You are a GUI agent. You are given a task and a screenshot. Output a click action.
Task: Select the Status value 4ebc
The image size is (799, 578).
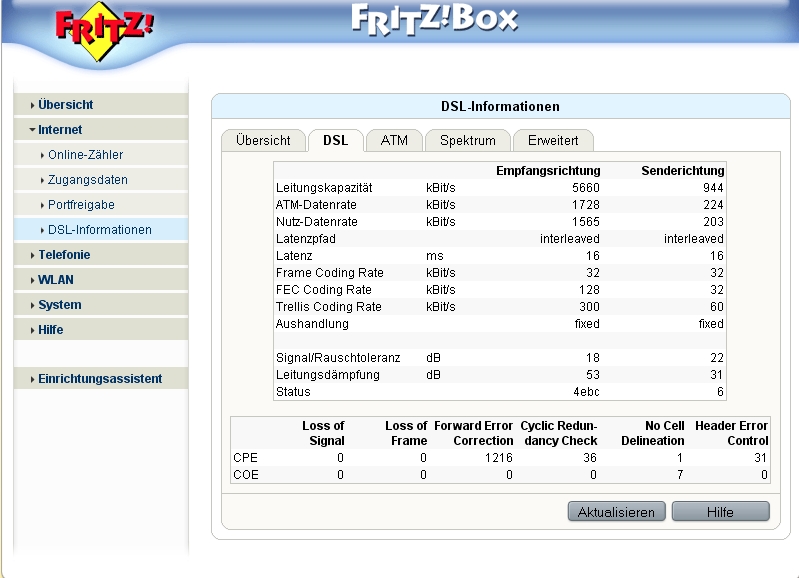pyautogui.click(x=586, y=392)
